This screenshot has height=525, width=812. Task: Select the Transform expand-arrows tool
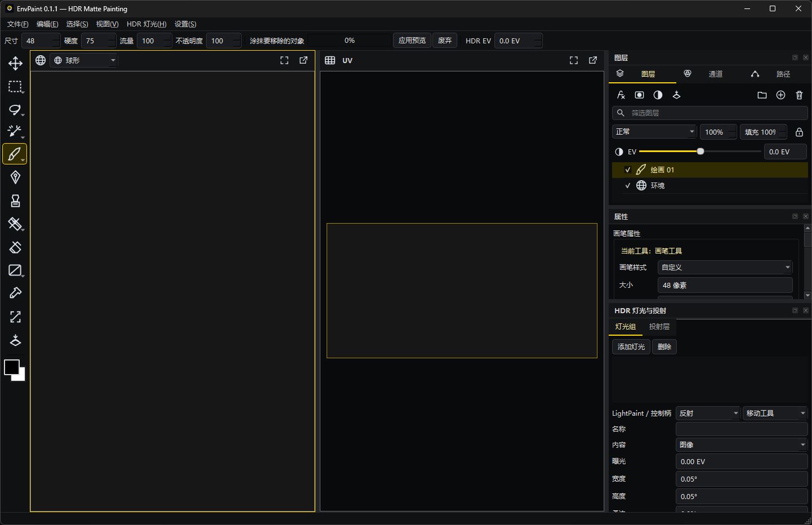click(15, 317)
